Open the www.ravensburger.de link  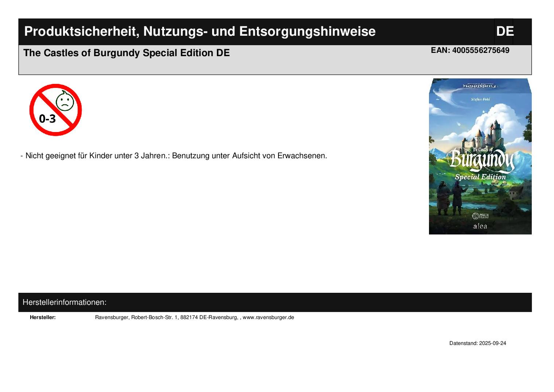pyautogui.click(x=268, y=317)
